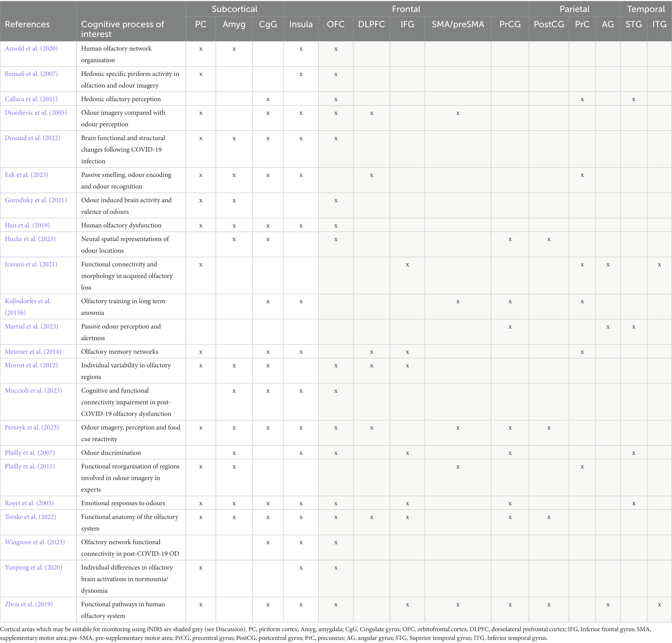The height and width of the screenshot is (643, 672).
Task: Click the x under SMA/preSMA in Djordjevic row
Action: click(x=458, y=113)
